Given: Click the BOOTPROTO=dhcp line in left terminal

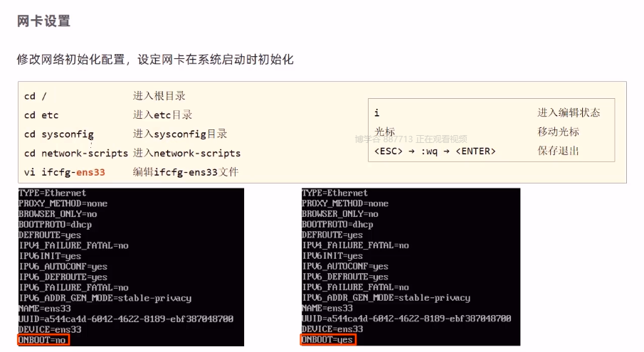Looking at the screenshot, I should [x=55, y=225].
